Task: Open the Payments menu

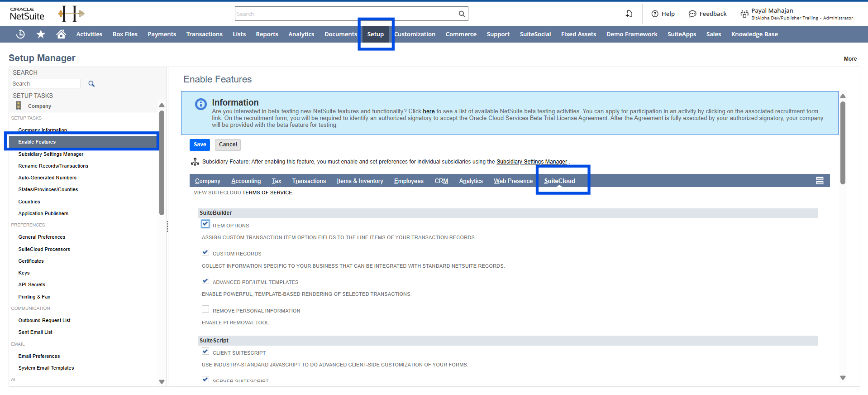Action: point(162,34)
